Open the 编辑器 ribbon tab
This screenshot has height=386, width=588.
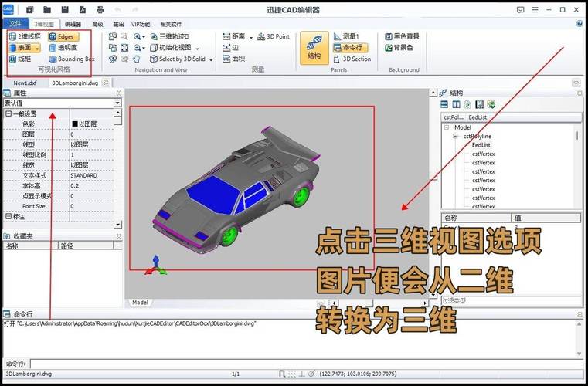pos(72,24)
